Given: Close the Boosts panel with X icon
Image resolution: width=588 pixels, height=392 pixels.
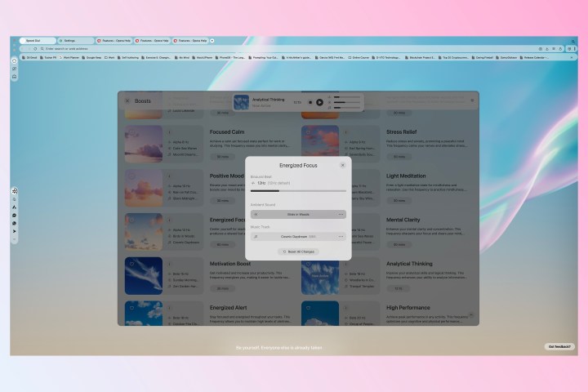Looking at the screenshot, I should point(127,100).
